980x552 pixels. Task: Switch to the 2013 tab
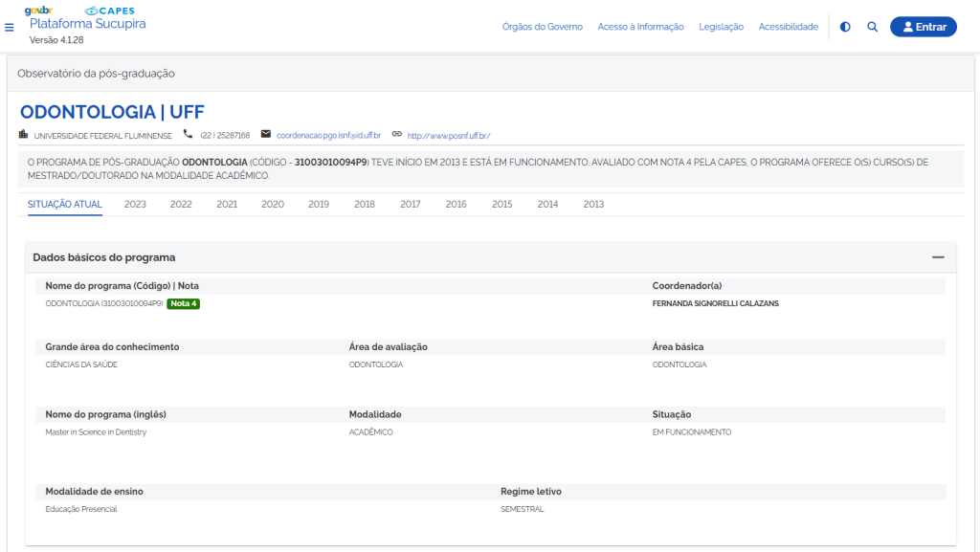(593, 204)
